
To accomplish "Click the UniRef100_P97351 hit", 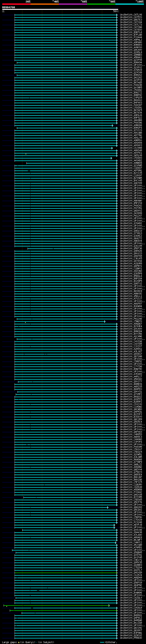I will pyautogui.click(x=131, y=208).
